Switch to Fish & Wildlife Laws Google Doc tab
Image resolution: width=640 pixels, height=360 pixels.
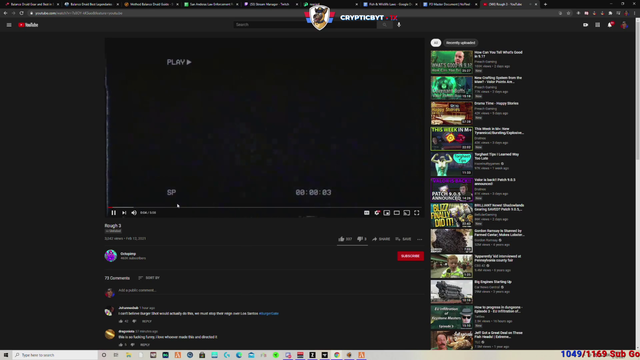coord(390,4)
